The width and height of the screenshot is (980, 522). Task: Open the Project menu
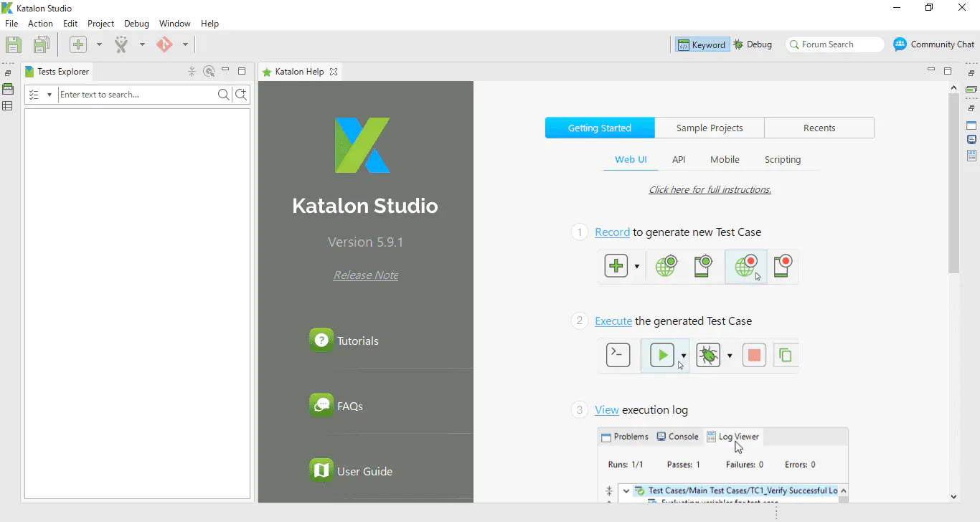(100, 23)
